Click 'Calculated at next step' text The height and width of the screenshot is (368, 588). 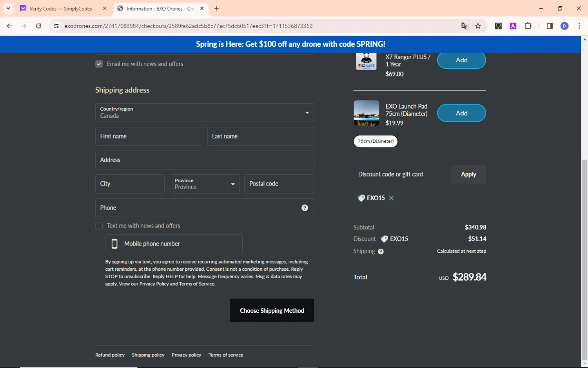(x=461, y=251)
